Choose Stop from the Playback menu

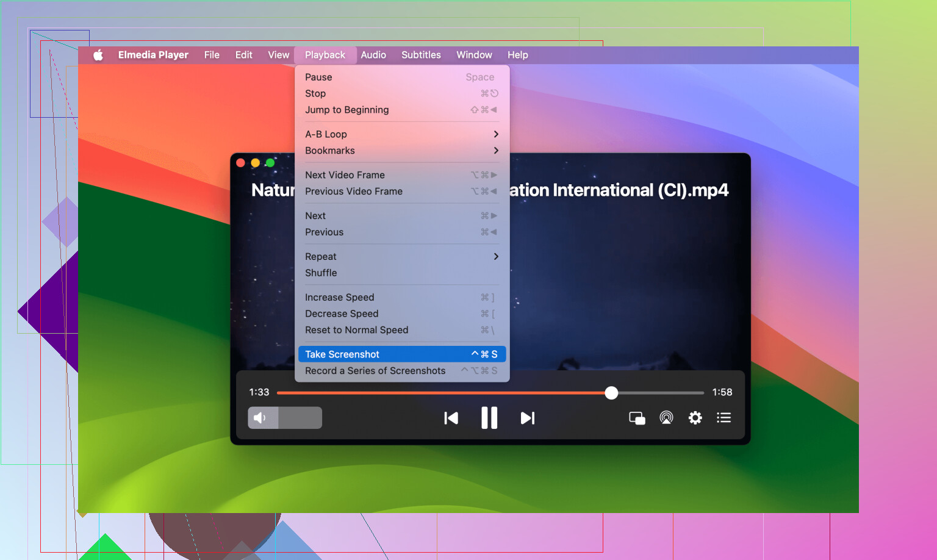(x=402, y=93)
